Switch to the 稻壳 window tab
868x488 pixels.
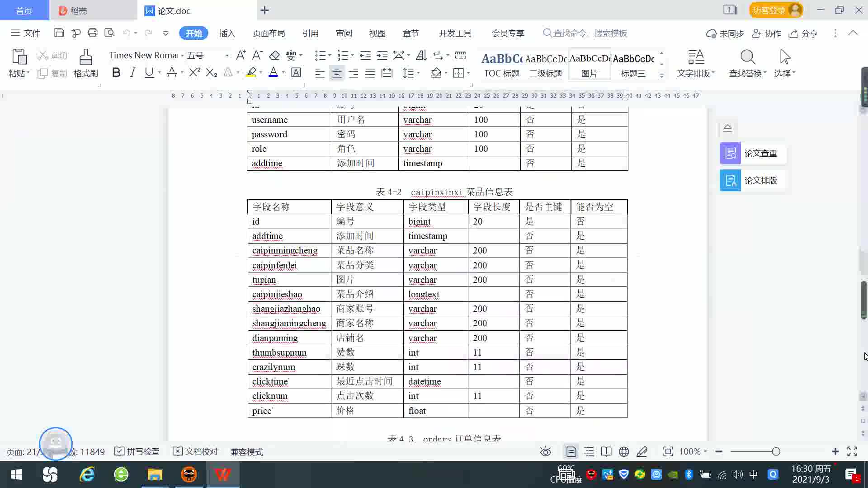(x=93, y=10)
